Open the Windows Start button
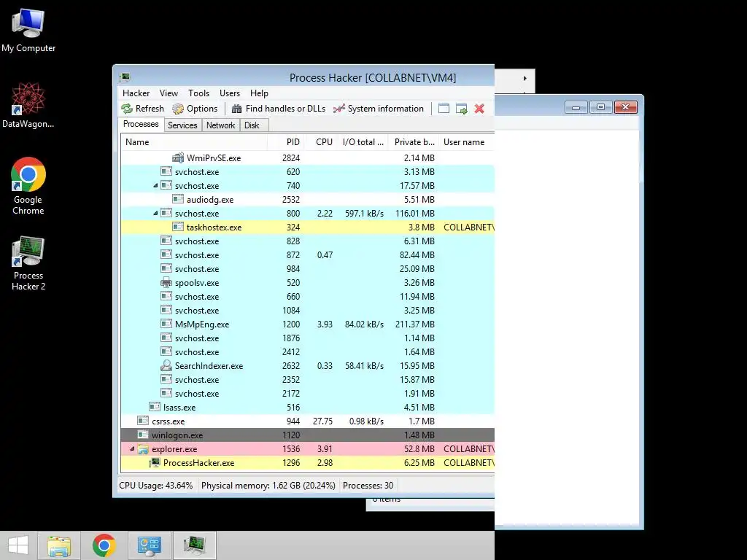Screen dimensions: 747x560 pyautogui.click(x=18, y=545)
